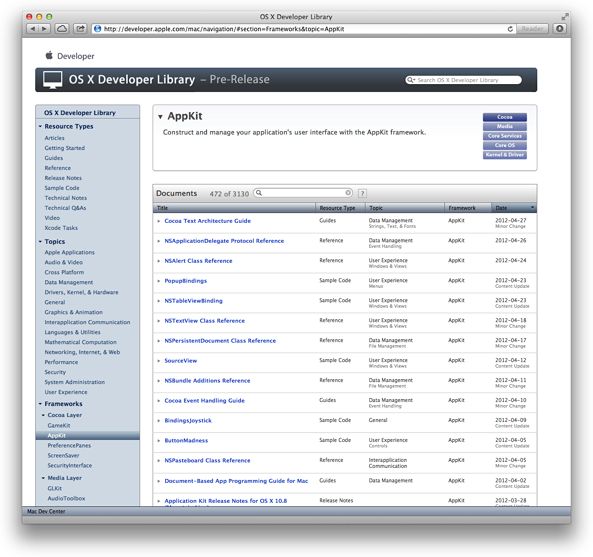Click the Reader button in the address bar
The height and width of the screenshot is (557, 593).
pos(532,29)
